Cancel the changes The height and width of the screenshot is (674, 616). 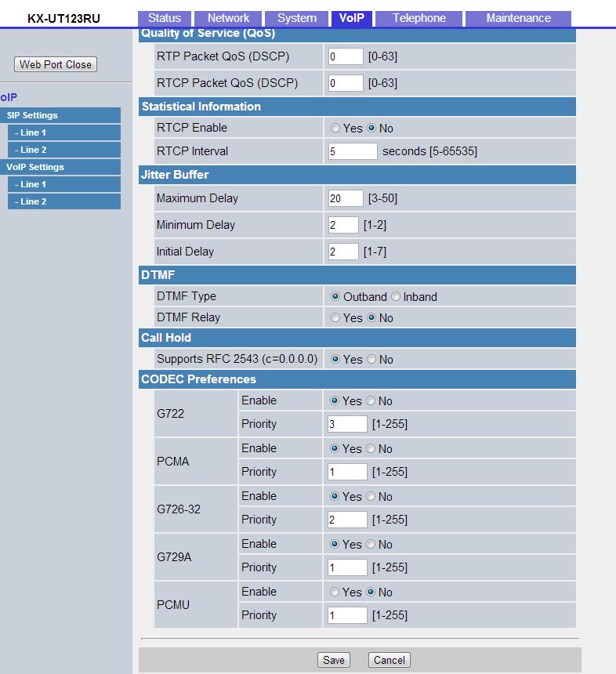point(389,660)
